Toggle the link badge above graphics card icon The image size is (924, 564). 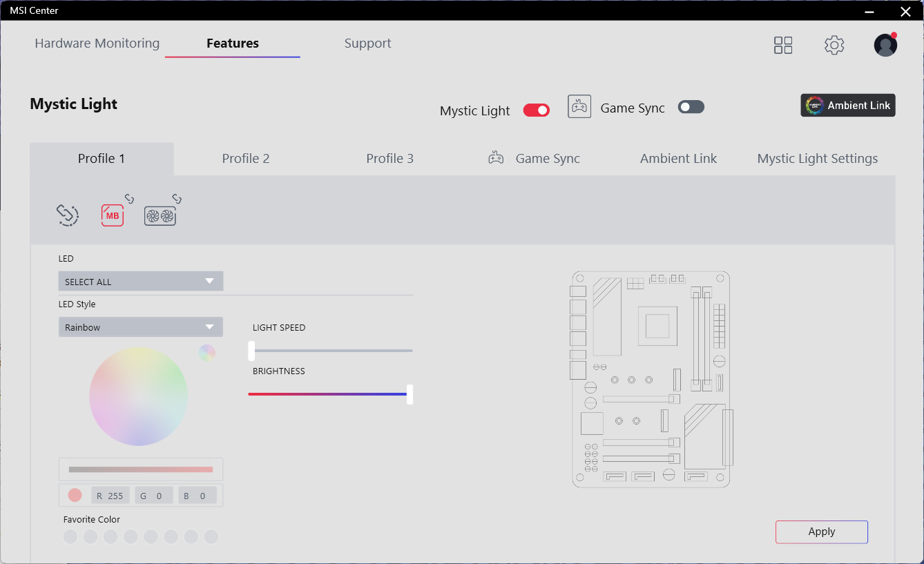point(177,200)
